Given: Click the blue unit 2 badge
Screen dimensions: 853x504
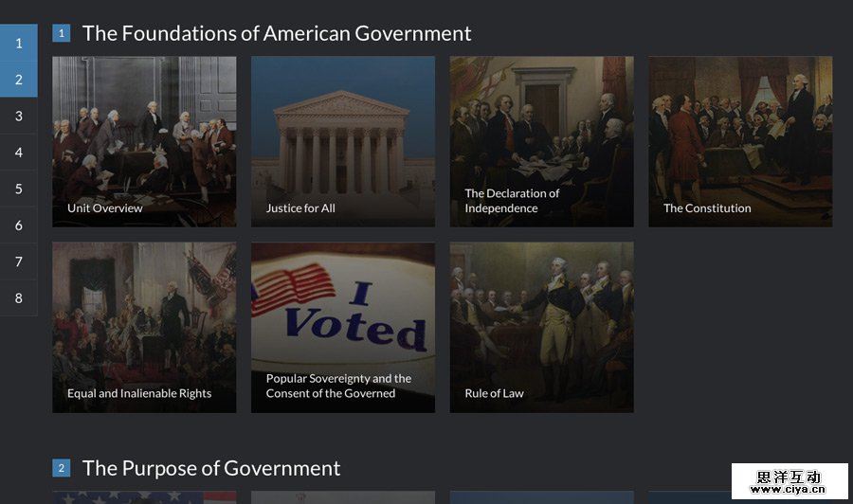Looking at the screenshot, I should pos(62,468).
